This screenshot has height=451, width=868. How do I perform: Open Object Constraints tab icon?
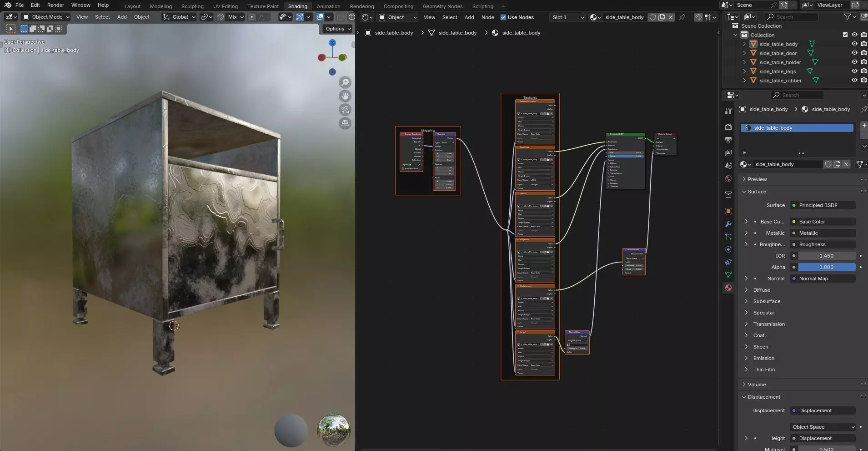coord(728,262)
